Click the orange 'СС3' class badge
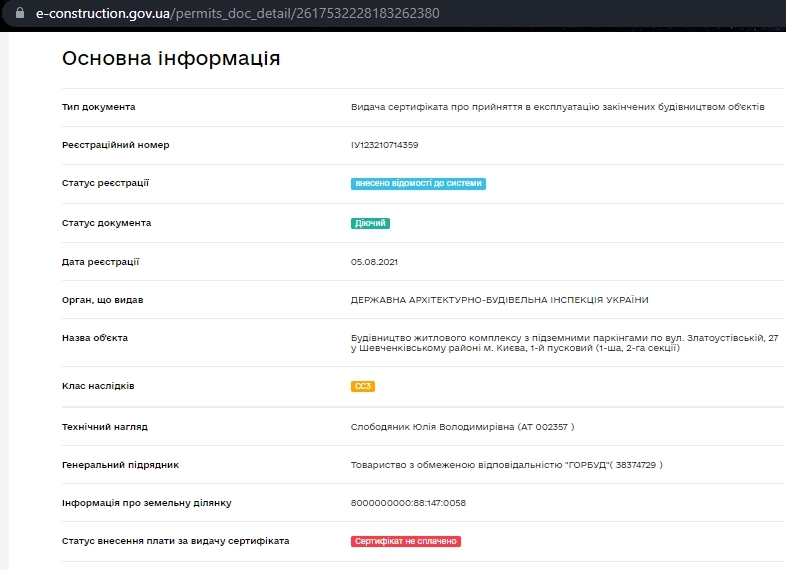 (x=362, y=386)
